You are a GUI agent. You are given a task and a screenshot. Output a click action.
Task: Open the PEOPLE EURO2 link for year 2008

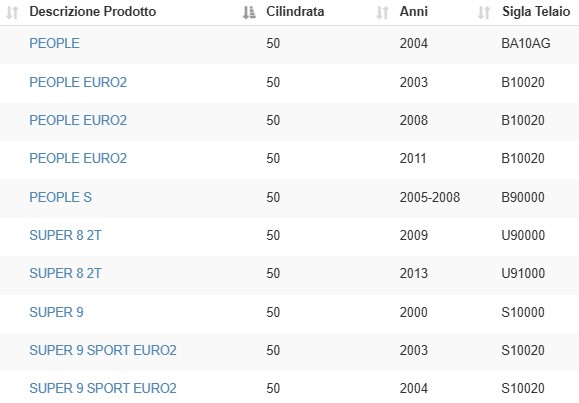pyautogui.click(x=78, y=120)
